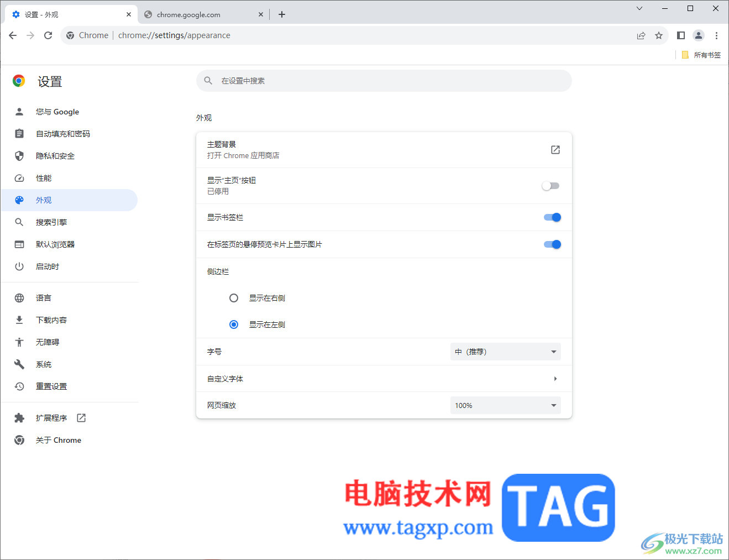Click the browser back arrow
This screenshot has height=560, width=729.
(x=13, y=35)
